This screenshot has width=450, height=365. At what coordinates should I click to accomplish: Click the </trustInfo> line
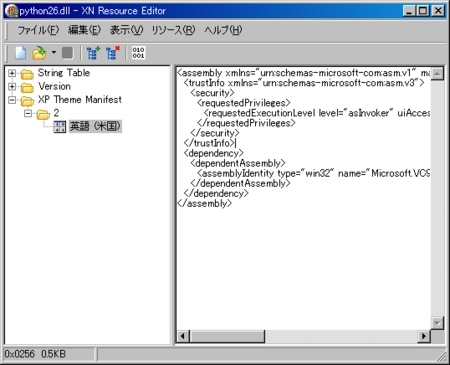click(209, 143)
